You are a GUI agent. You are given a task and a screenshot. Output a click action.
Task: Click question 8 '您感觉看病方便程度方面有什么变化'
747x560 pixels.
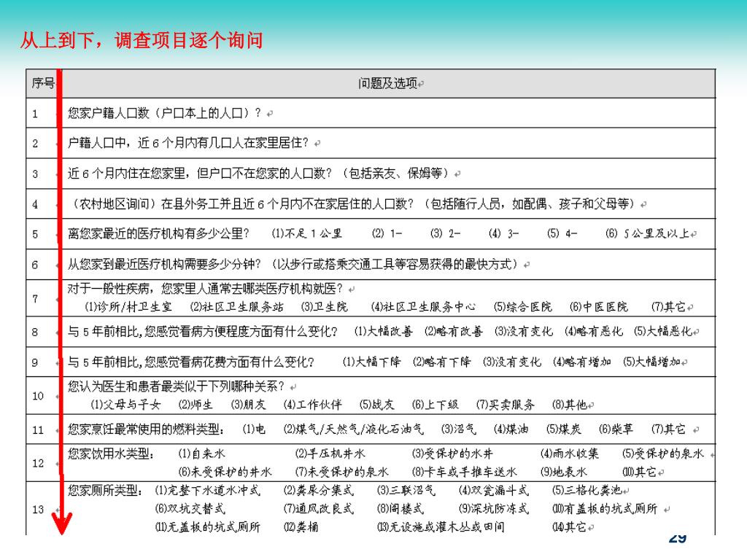pos(241,332)
